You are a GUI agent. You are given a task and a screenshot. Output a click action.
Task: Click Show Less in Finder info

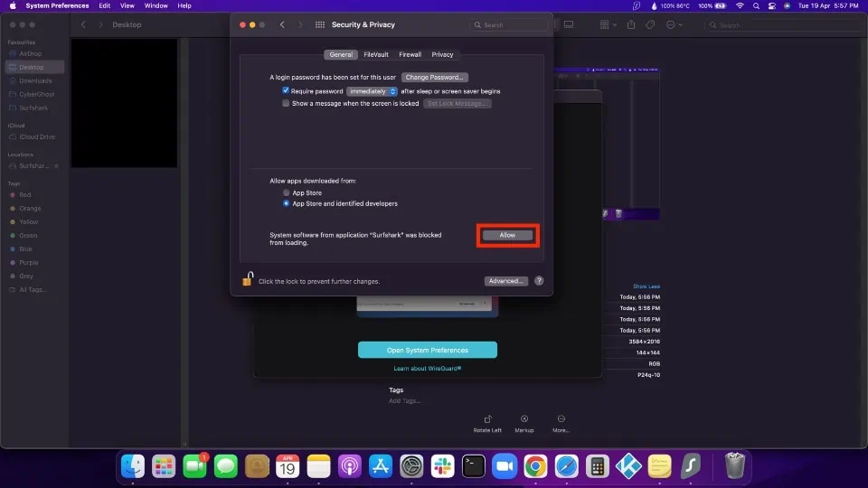(x=646, y=286)
